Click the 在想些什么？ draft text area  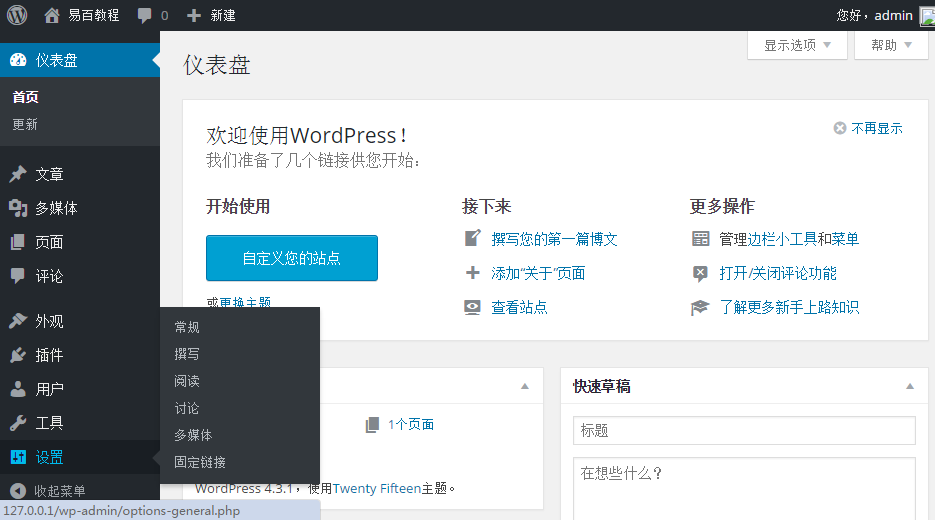point(744,489)
